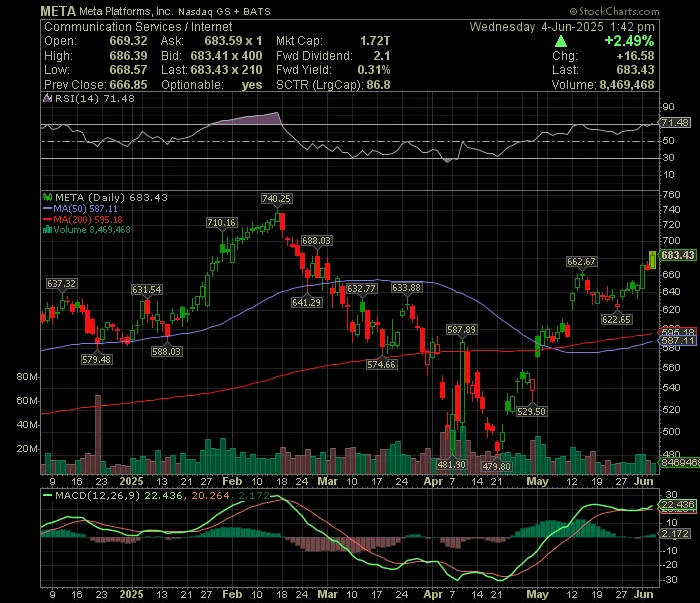Click the Mkt Cap value 1.72T
Viewport: 700px width, 603px height.
375,41
